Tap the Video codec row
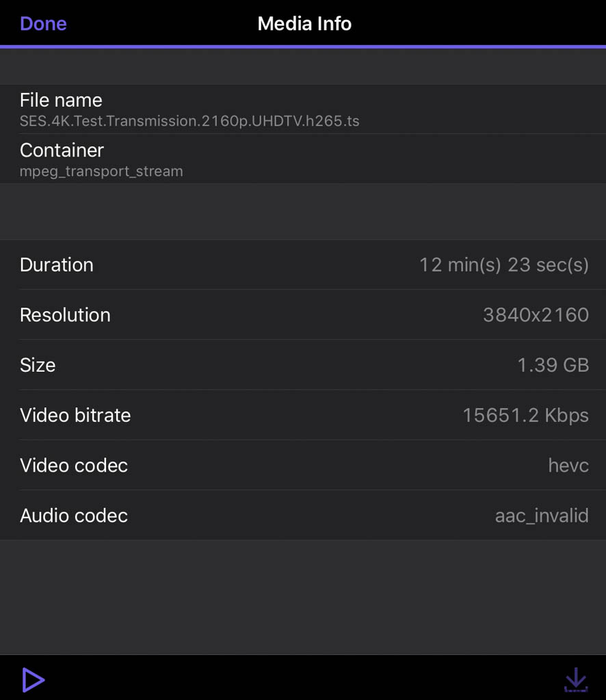 [303, 465]
